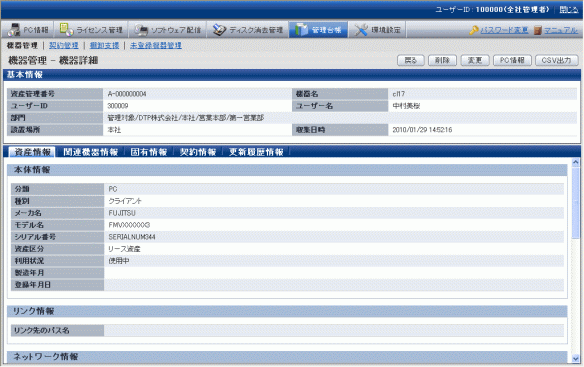
Task: Click the パスワード変更 key icon
Action: coord(474,30)
